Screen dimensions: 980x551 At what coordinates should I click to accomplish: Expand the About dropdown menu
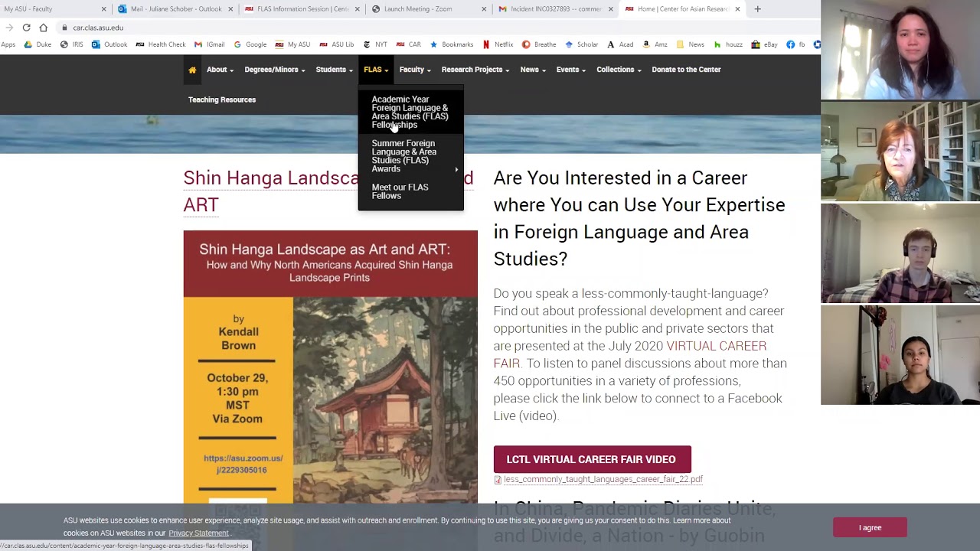click(x=220, y=70)
